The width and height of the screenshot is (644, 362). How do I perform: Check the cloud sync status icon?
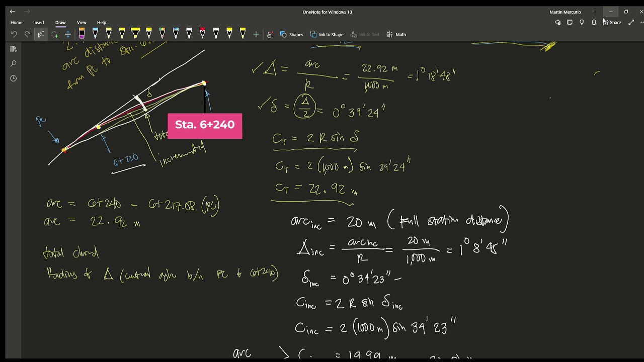557,22
